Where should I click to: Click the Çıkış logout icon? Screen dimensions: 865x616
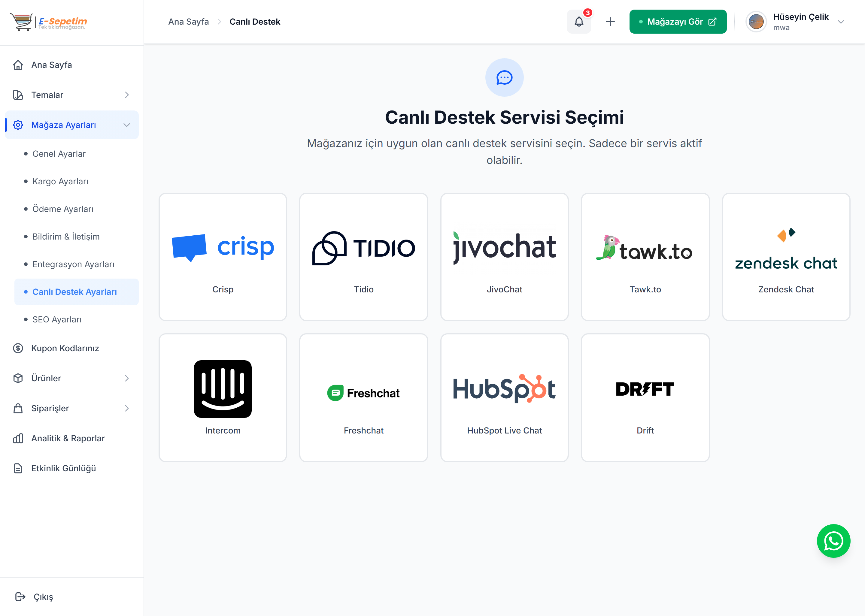20,597
